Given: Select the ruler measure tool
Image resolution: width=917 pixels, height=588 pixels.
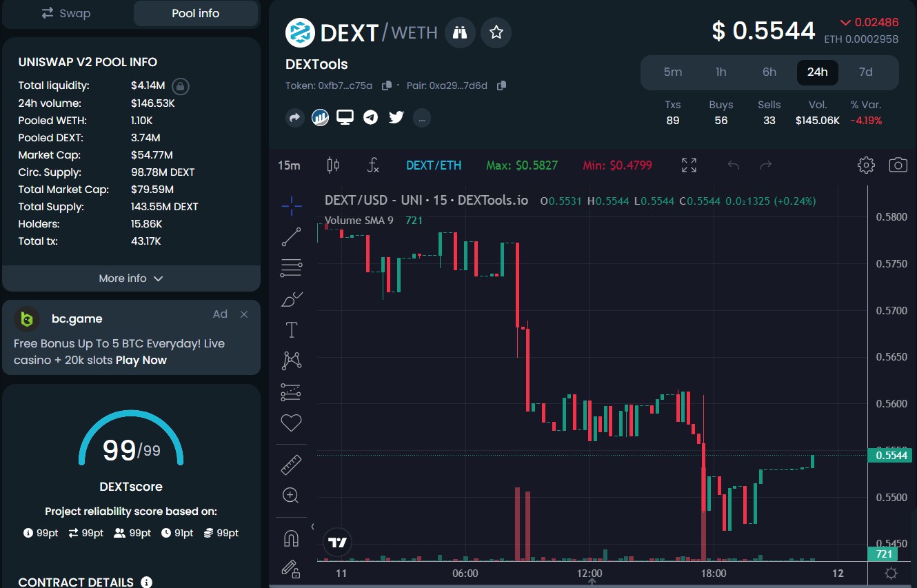Looking at the screenshot, I should point(292,465).
